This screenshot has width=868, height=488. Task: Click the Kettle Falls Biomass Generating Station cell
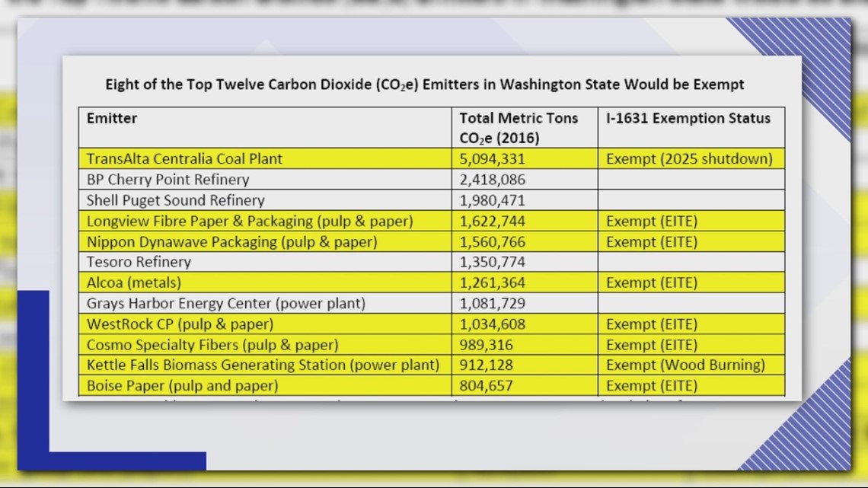(263, 365)
